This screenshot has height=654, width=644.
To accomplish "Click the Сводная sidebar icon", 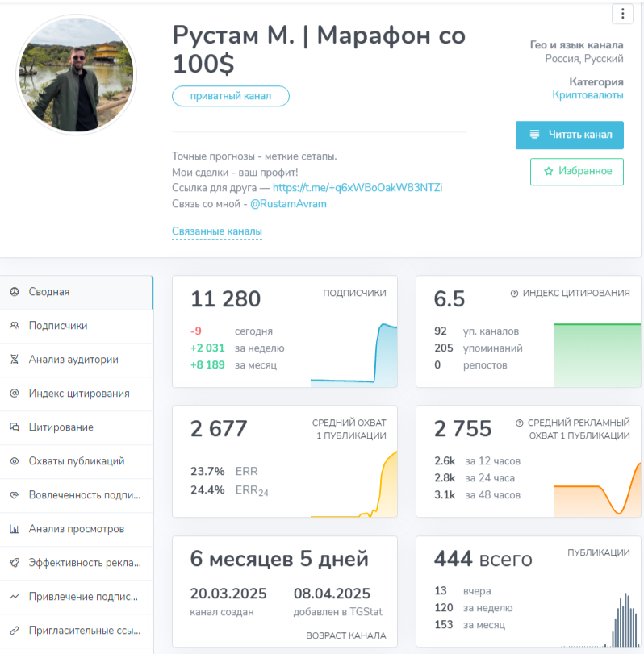I will (15, 292).
